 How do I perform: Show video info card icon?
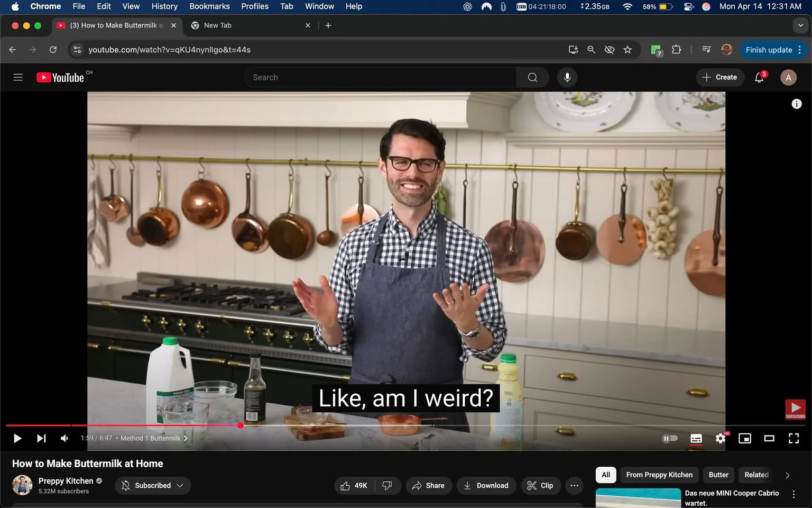797,104
